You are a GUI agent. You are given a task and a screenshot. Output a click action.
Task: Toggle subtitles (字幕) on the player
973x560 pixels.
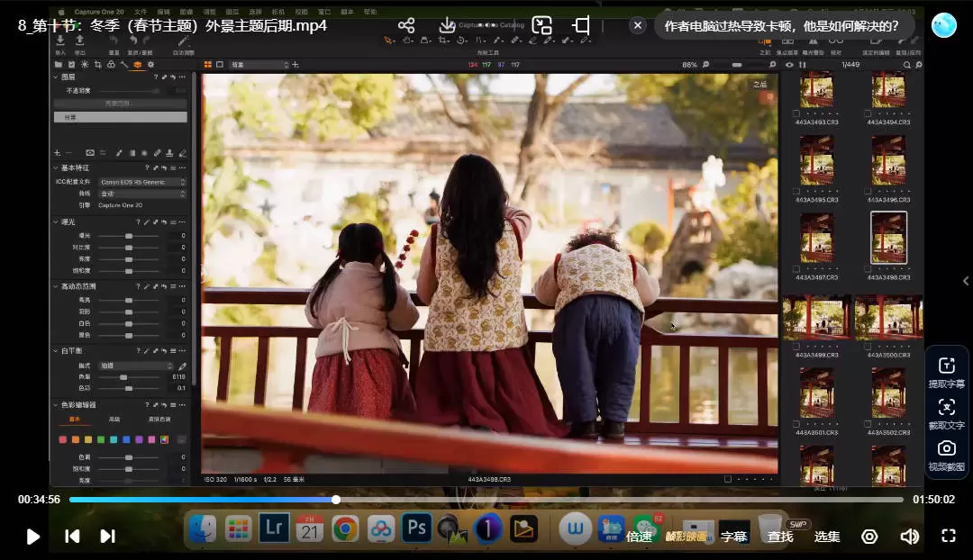(x=733, y=537)
